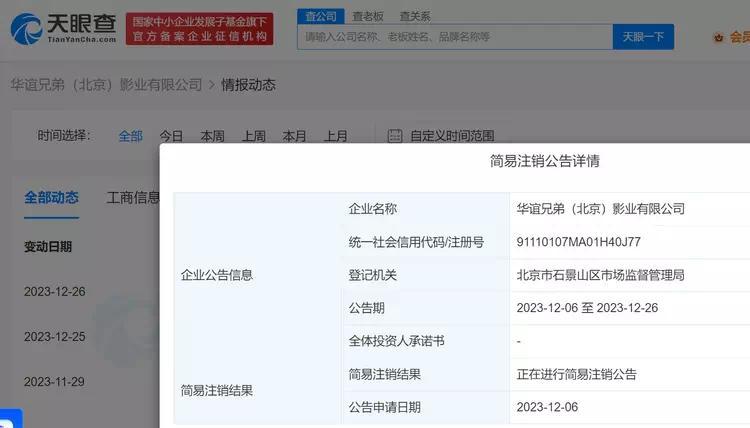Select the 查关系 search tab
Screen dimensions: 750x428
tap(415, 16)
